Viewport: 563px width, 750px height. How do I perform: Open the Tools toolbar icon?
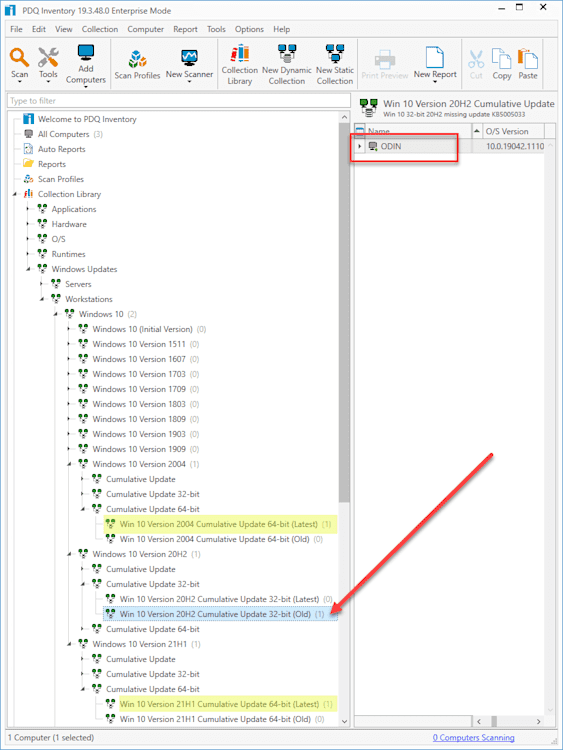click(x=48, y=63)
